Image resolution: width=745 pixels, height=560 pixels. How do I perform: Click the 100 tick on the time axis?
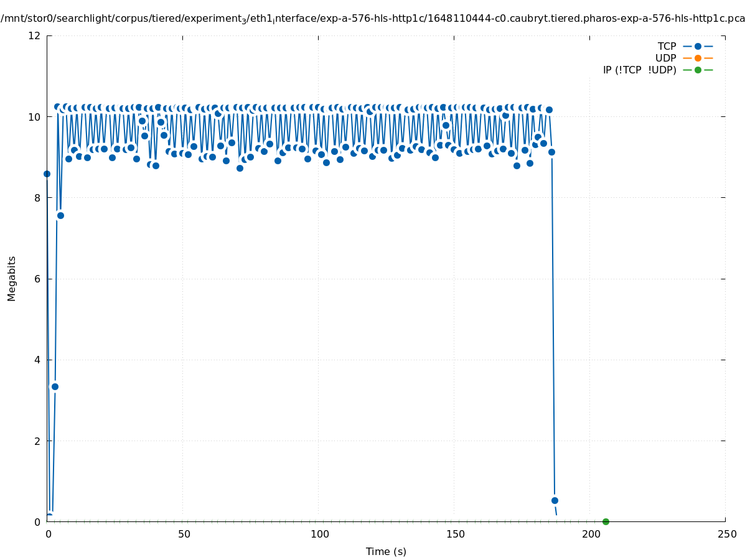[319, 534]
